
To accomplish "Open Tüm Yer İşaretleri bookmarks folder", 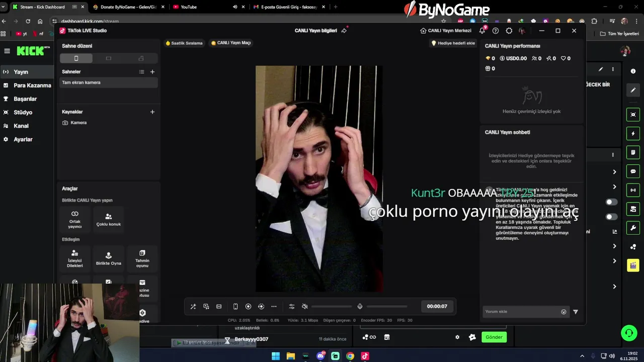I will [620, 34].
